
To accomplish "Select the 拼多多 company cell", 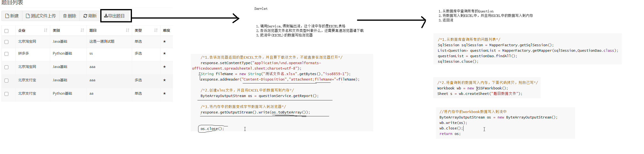I will (x=24, y=53).
